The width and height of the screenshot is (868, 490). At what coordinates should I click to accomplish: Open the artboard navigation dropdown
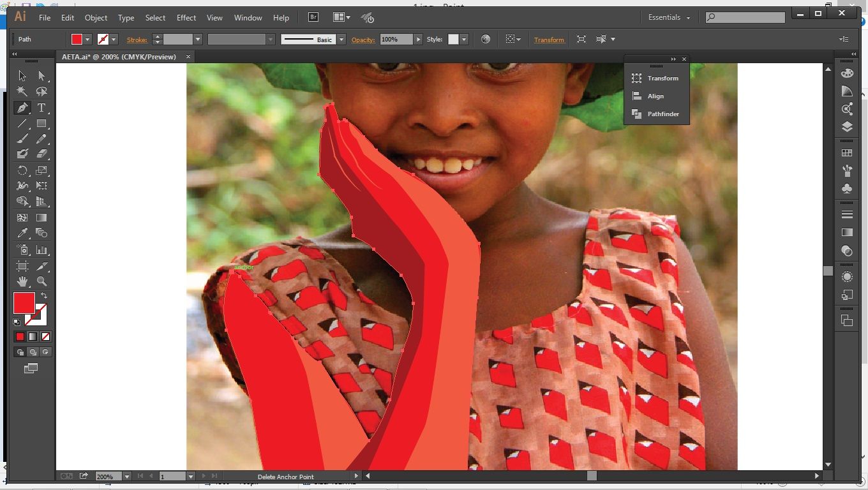[191, 477]
